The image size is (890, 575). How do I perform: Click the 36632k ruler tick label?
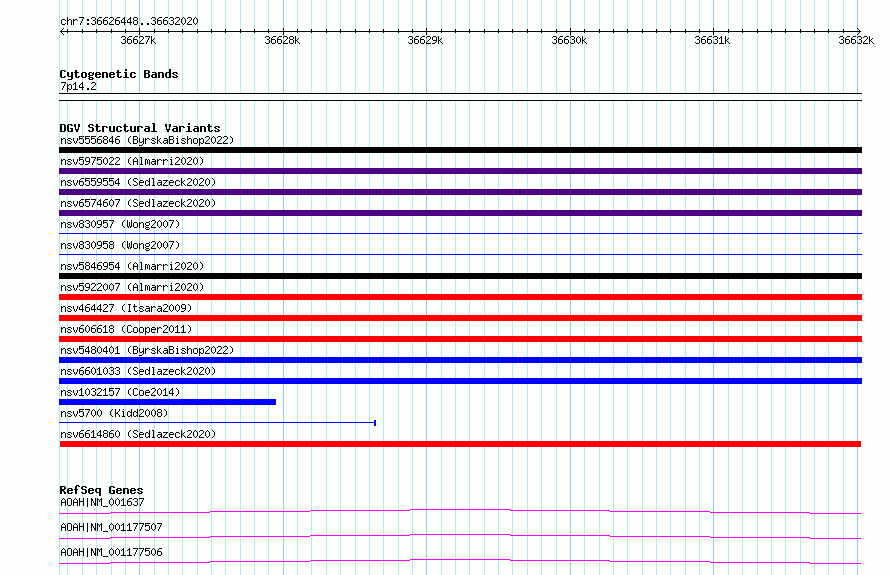856,40
